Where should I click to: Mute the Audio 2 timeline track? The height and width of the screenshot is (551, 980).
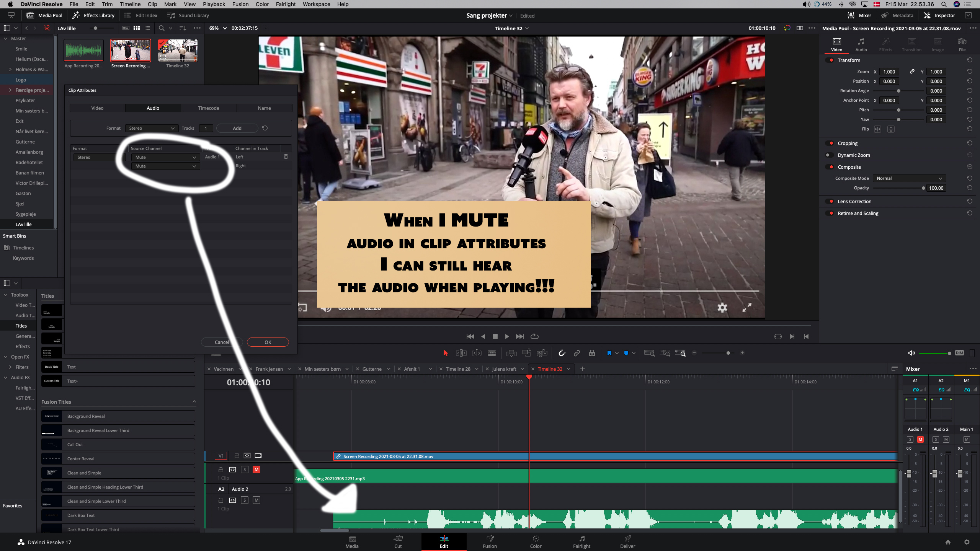click(x=256, y=500)
